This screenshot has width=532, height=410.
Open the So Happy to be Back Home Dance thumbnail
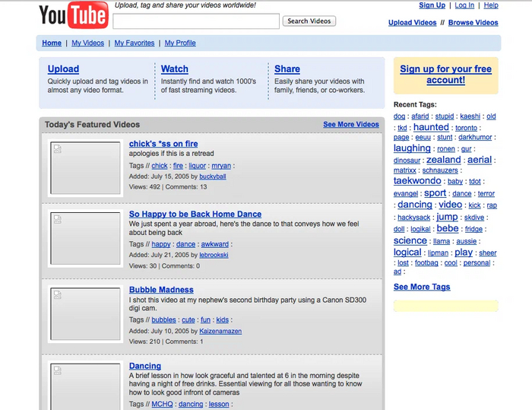(85, 238)
